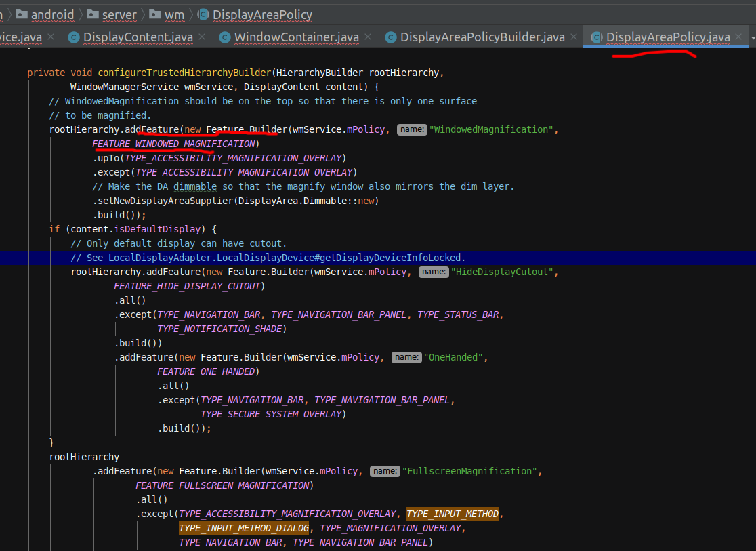Close the DisplayAreaPolicy.java tab

(738, 37)
